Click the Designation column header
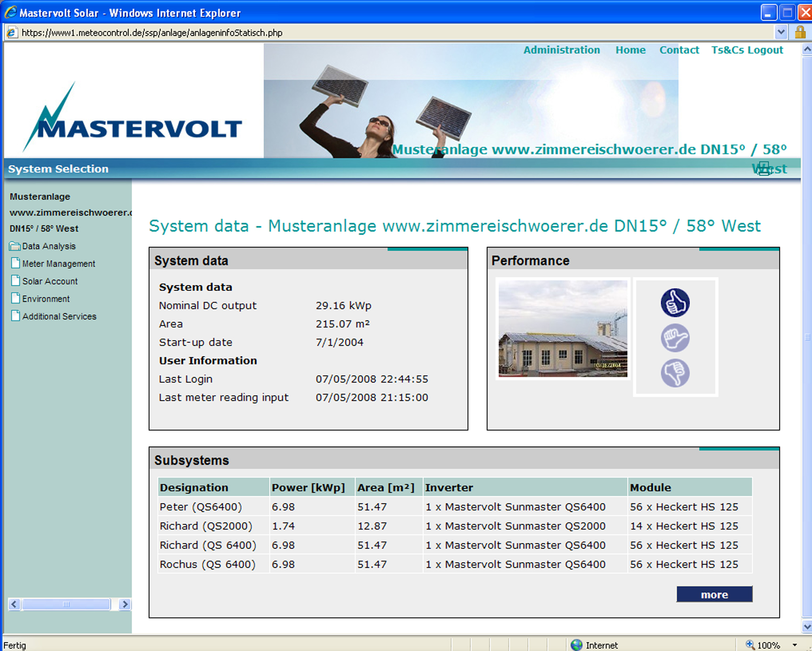 (214, 487)
